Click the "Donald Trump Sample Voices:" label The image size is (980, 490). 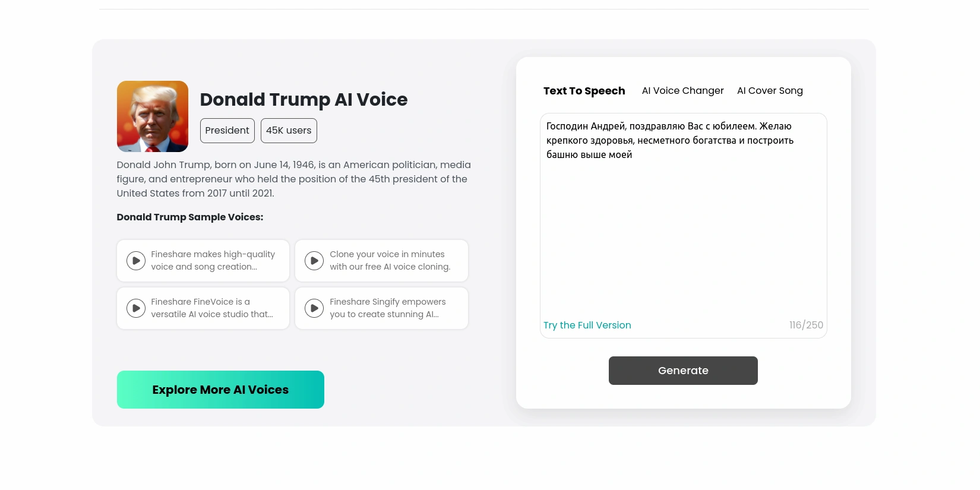(190, 217)
